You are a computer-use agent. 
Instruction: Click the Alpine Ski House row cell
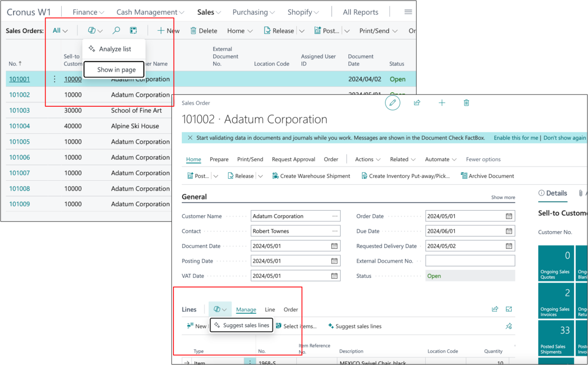[x=135, y=126]
